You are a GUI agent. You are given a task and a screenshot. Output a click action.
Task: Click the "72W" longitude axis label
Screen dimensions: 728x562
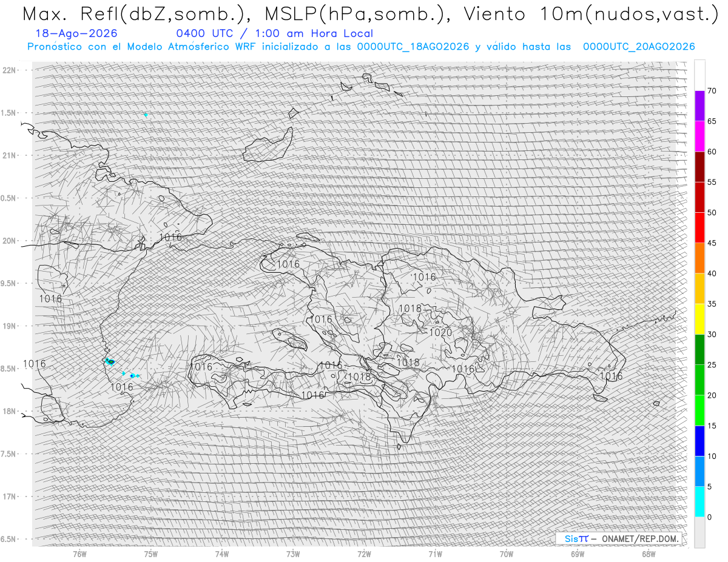[364, 554]
